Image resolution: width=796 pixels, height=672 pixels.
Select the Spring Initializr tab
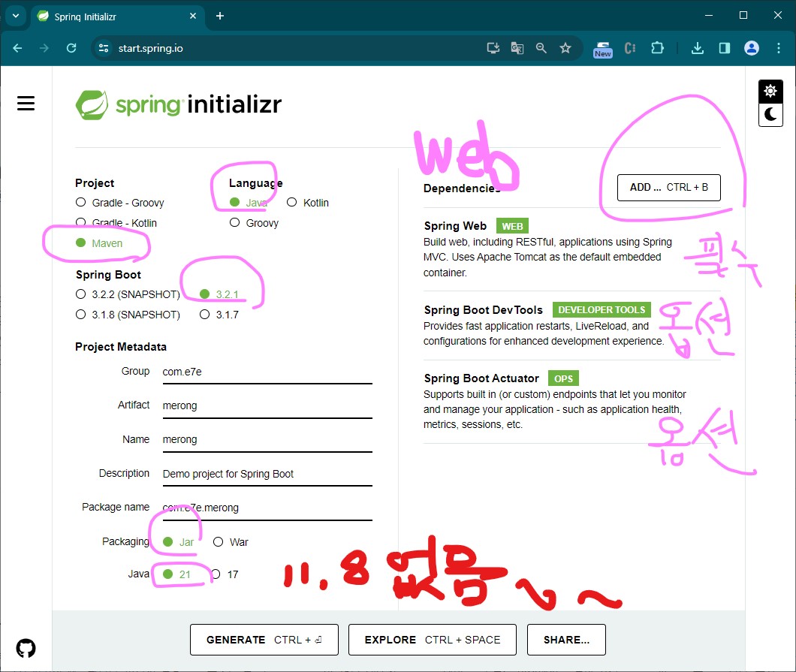[118, 17]
